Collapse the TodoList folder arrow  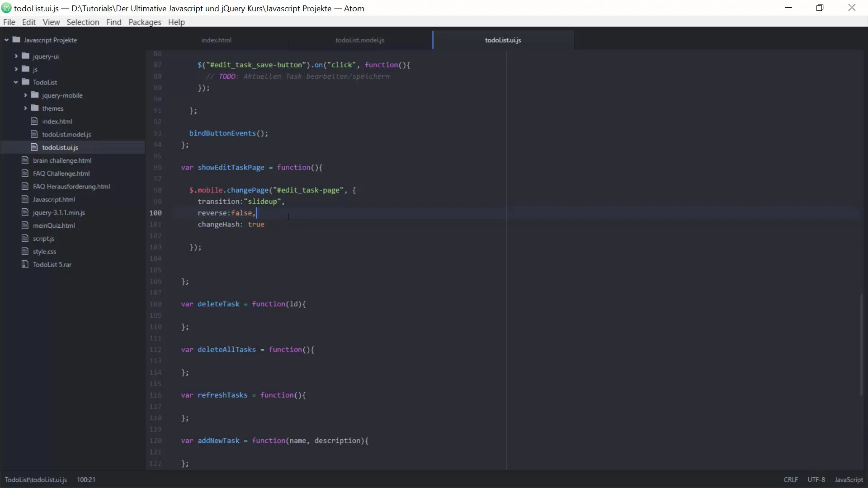(16, 82)
